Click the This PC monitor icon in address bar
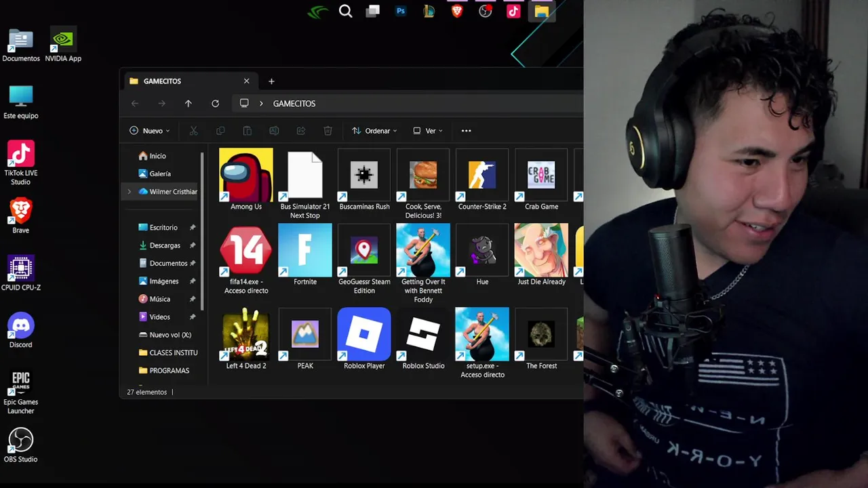The image size is (868, 488). coord(244,104)
